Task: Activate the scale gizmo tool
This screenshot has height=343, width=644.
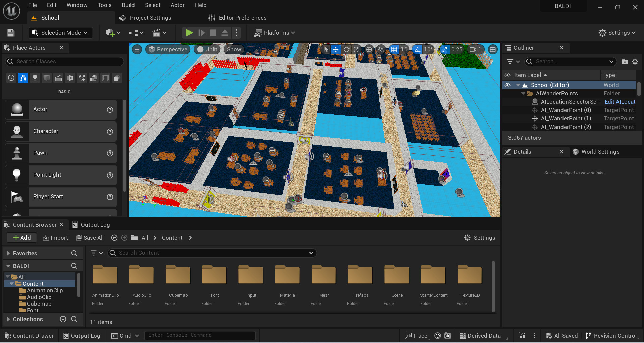Action: coord(356,50)
